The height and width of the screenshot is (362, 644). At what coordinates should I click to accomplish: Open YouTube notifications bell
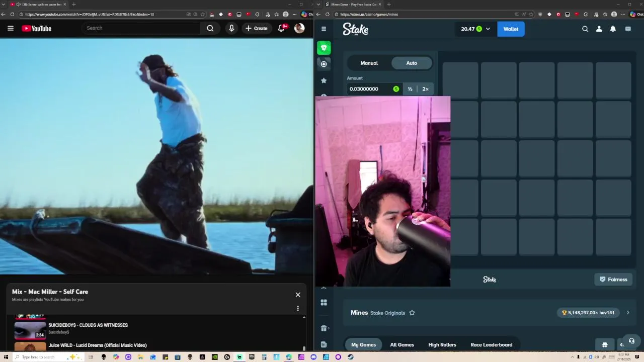282,28
